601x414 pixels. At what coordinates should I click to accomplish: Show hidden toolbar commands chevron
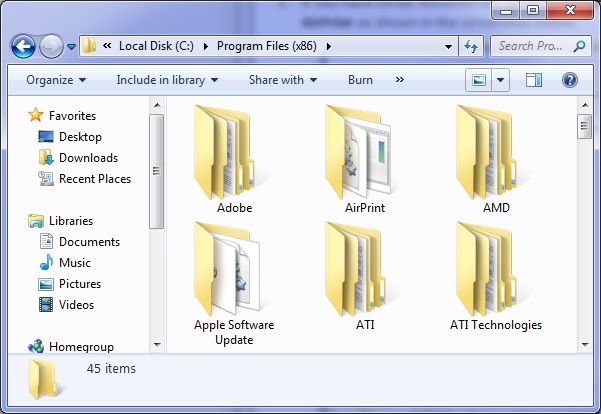pyautogui.click(x=400, y=80)
